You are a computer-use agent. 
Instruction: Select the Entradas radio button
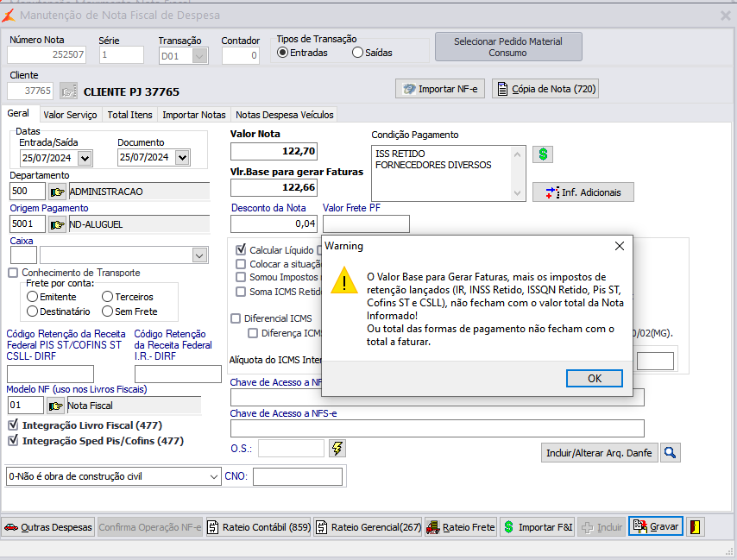click(282, 53)
